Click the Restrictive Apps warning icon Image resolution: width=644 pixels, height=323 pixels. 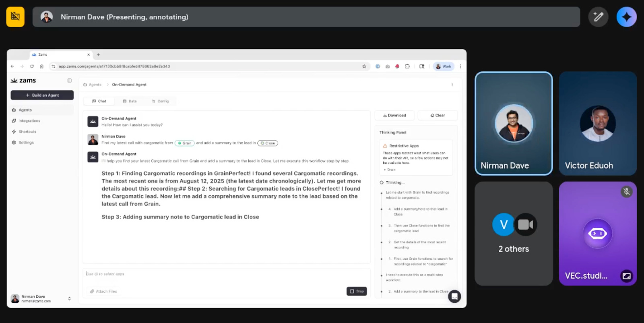[385, 146]
